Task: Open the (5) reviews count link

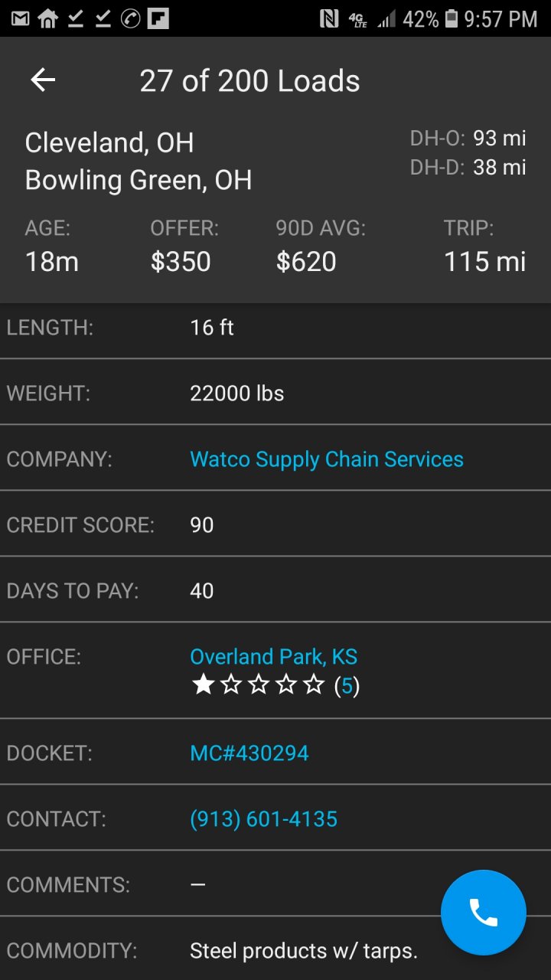Action: pos(347,686)
